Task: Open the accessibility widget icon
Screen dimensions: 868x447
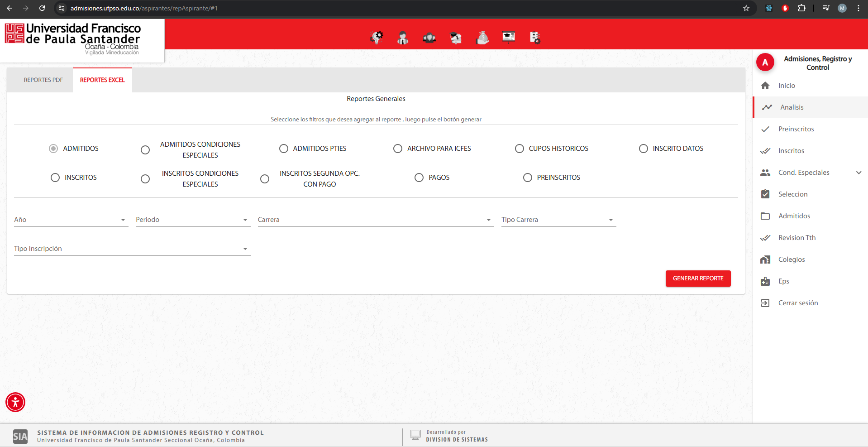Action: pos(15,402)
